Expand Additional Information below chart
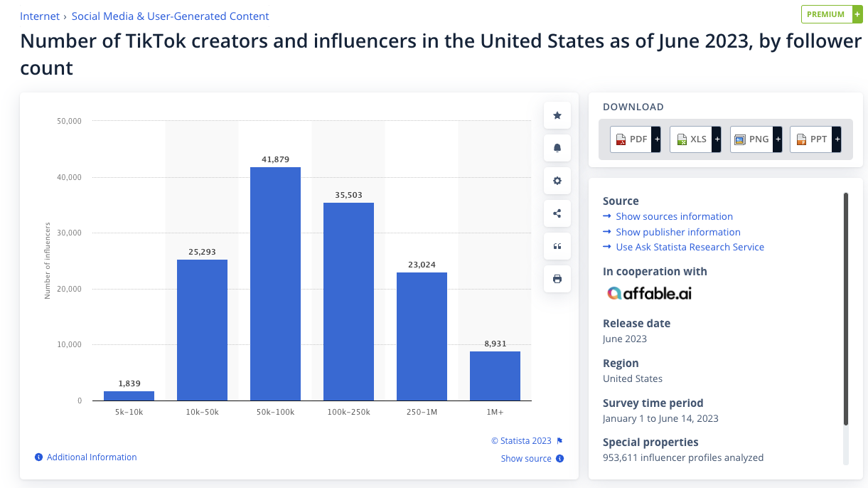 (91, 457)
